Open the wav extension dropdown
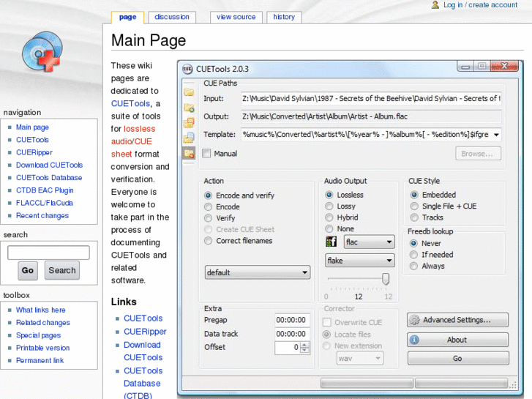 click(360, 359)
